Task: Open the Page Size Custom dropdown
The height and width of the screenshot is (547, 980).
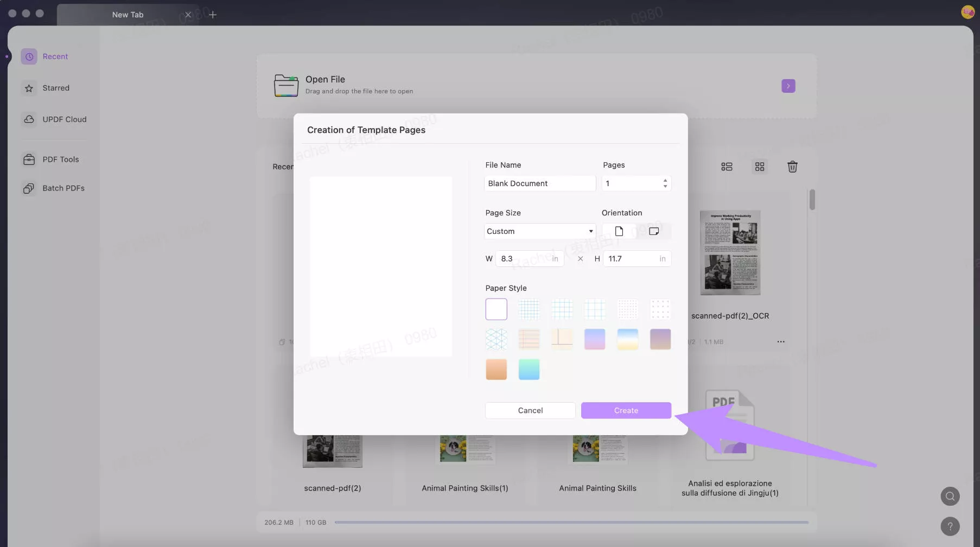Action: 539,231
